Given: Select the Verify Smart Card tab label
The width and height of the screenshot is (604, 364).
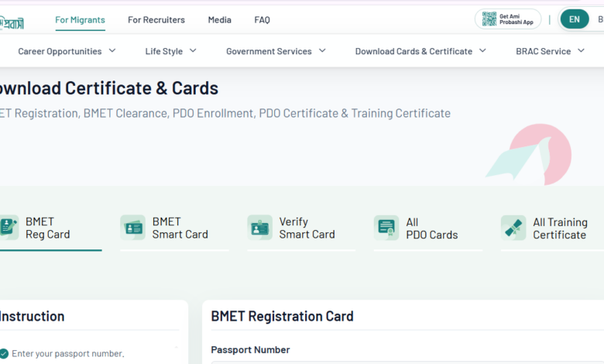Looking at the screenshot, I should pos(307,228).
